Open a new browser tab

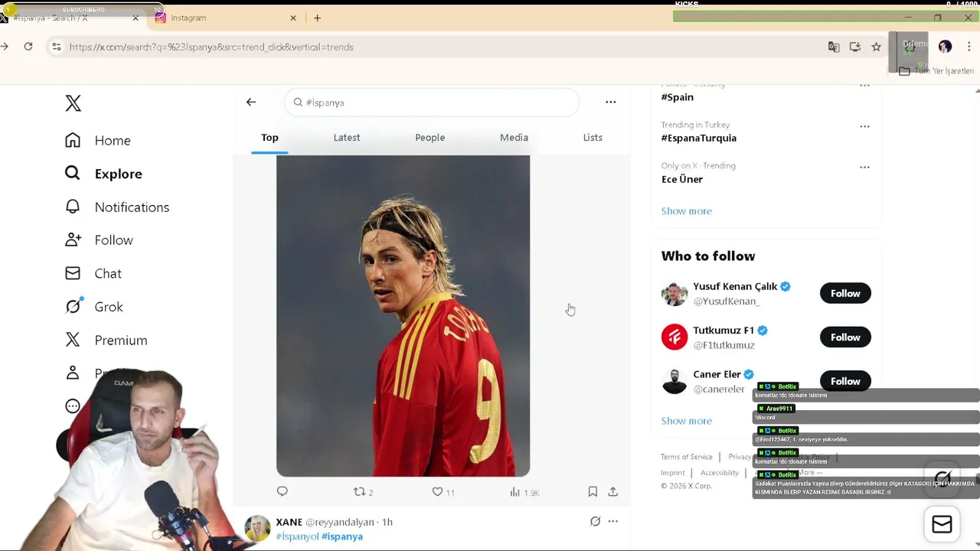pyautogui.click(x=317, y=18)
